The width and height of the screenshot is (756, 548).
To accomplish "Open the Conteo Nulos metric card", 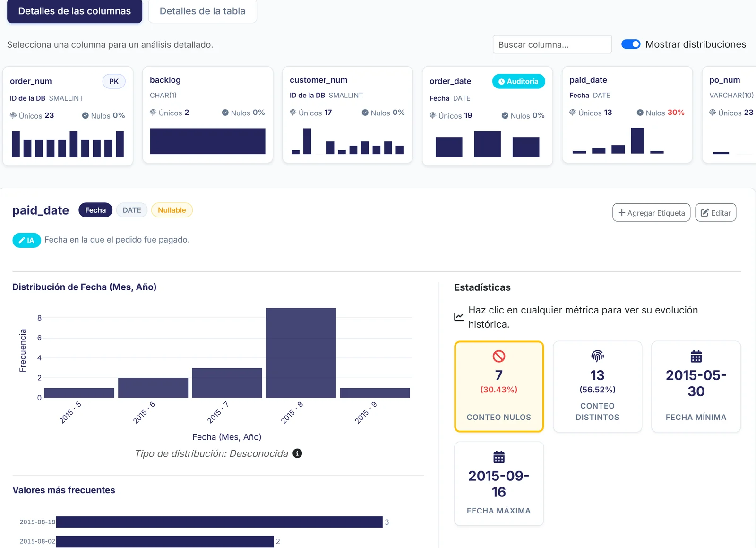I will 499,386.
